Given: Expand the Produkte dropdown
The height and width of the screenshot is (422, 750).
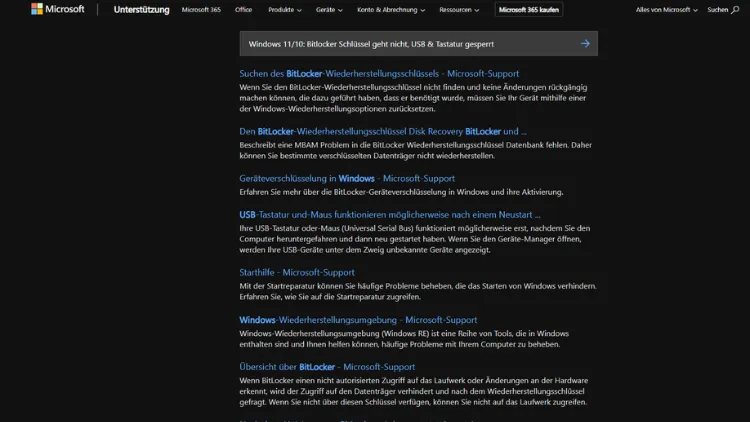Looking at the screenshot, I should (x=285, y=10).
